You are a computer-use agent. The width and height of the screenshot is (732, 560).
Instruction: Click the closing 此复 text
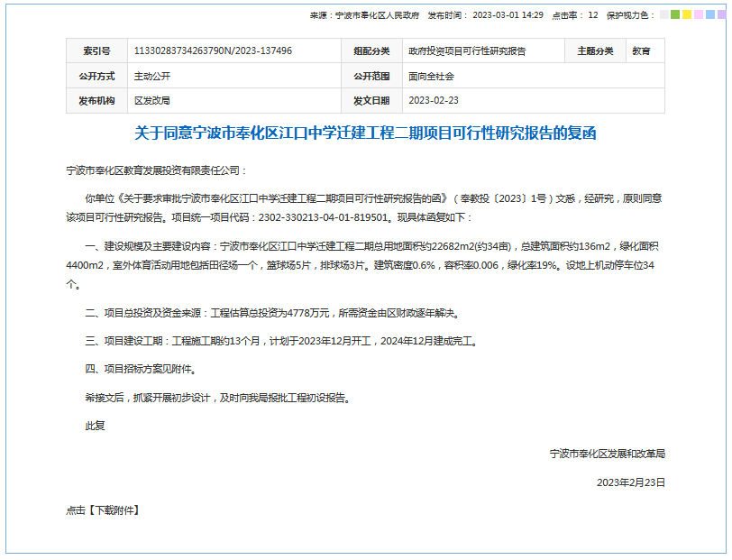coord(95,426)
